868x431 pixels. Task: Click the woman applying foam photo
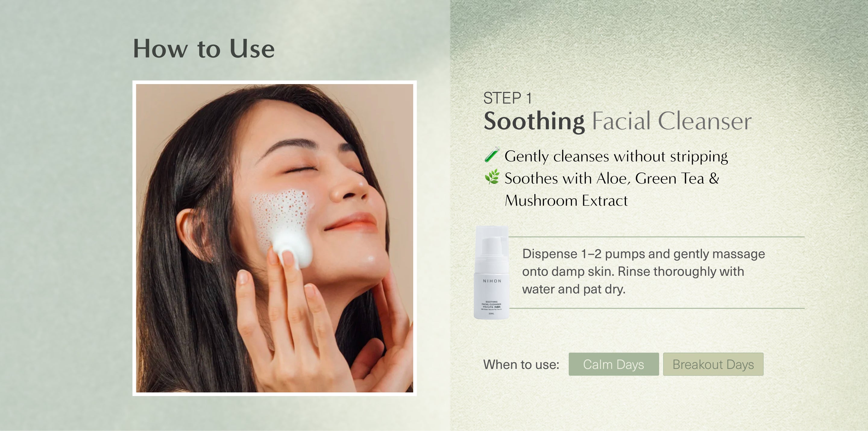[x=275, y=238]
